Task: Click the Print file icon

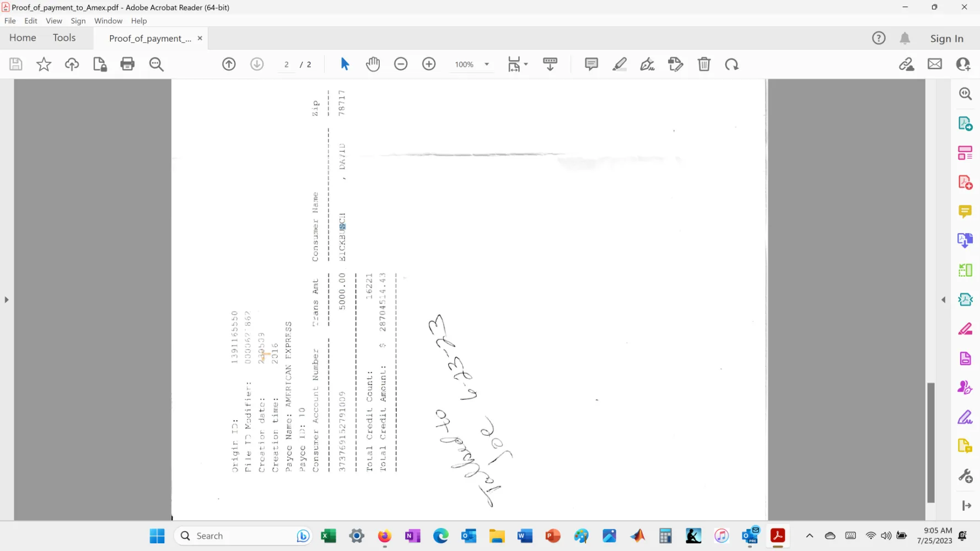Action: pyautogui.click(x=127, y=64)
